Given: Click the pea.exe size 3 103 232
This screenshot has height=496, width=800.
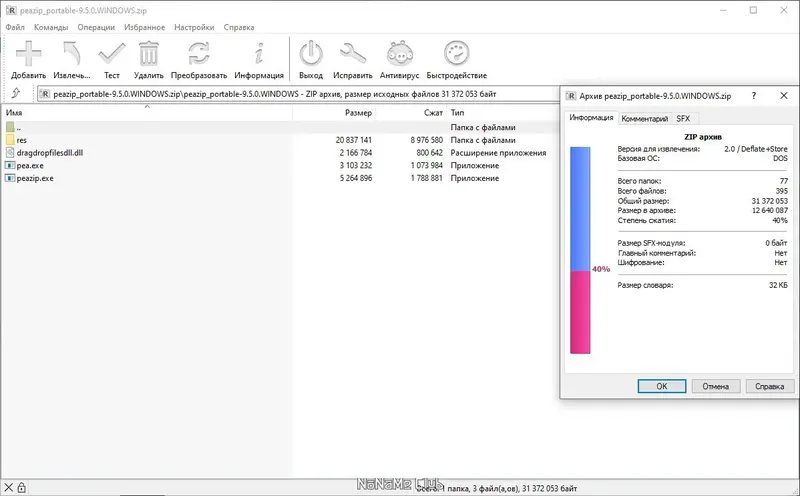Looking at the screenshot, I should pyautogui.click(x=356, y=165).
